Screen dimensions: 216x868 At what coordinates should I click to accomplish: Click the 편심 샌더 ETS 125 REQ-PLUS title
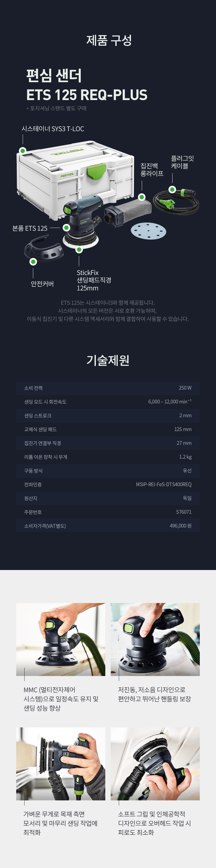click(87, 85)
